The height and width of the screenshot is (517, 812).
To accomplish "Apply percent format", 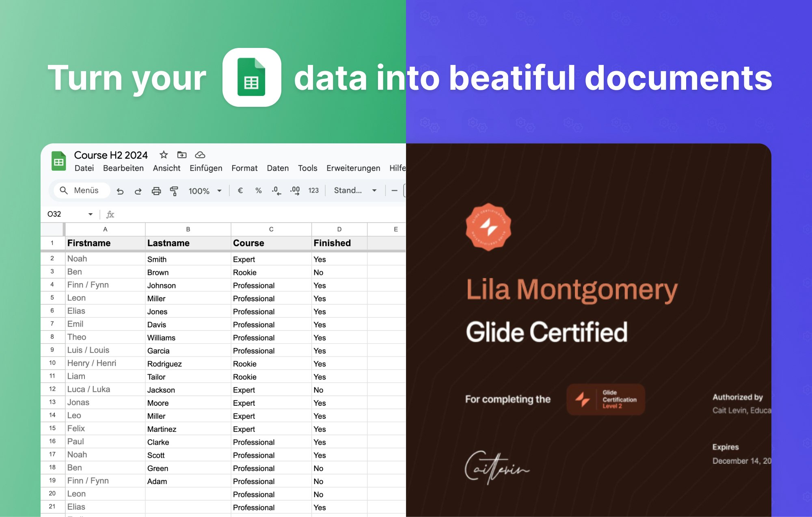I will pyautogui.click(x=258, y=190).
